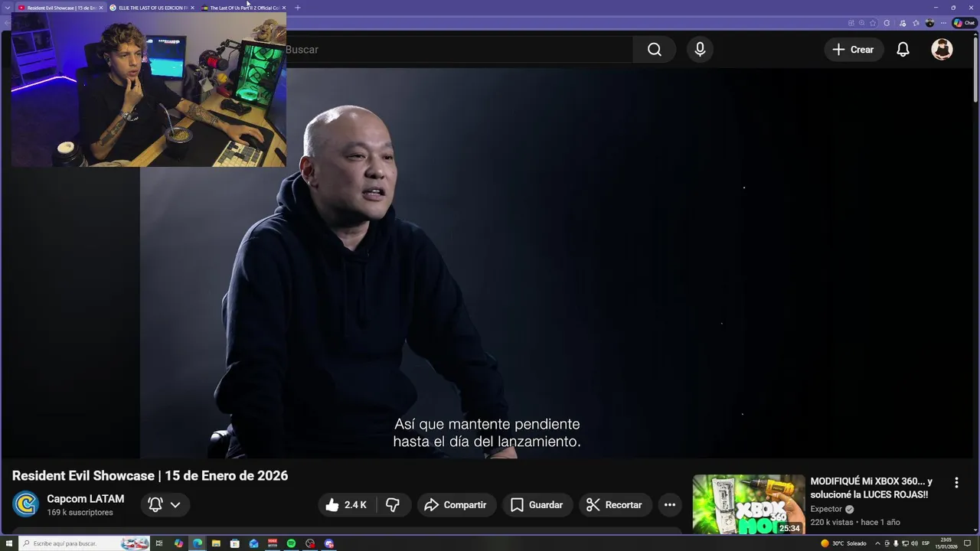Add page to favorites with star icon

coord(873,23)
